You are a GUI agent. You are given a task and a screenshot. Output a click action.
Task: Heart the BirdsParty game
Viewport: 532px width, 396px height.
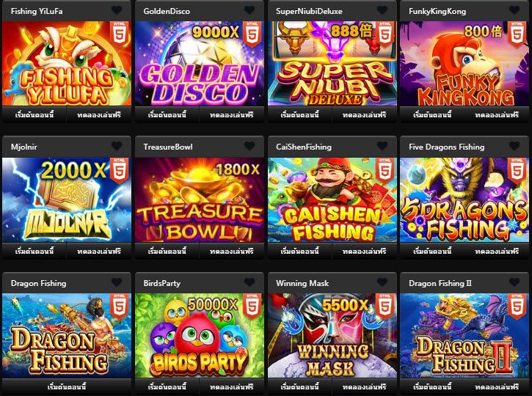(249, 282)
